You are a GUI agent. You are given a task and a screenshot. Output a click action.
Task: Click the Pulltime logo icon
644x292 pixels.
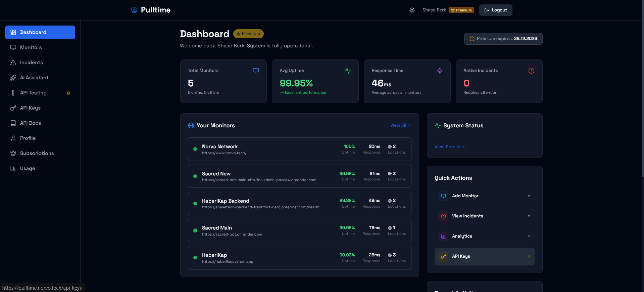click(134, 10)
